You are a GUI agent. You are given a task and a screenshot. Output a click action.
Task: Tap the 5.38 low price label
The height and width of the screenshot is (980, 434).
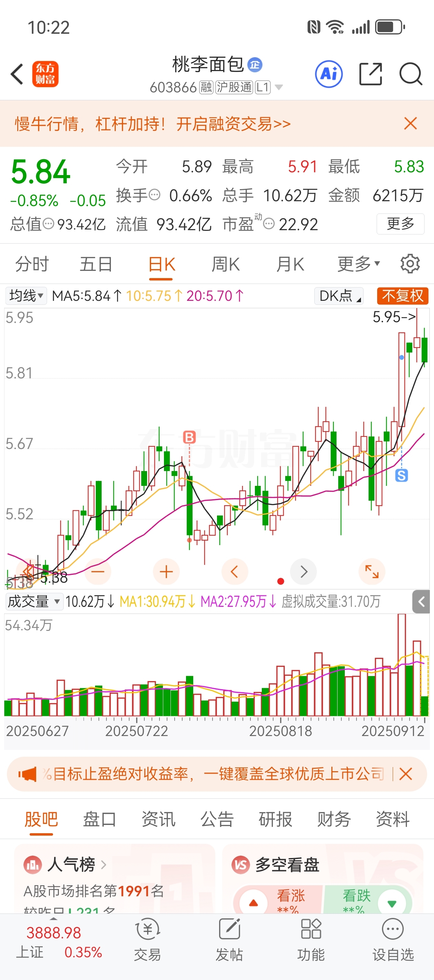[x=54, y=578]
